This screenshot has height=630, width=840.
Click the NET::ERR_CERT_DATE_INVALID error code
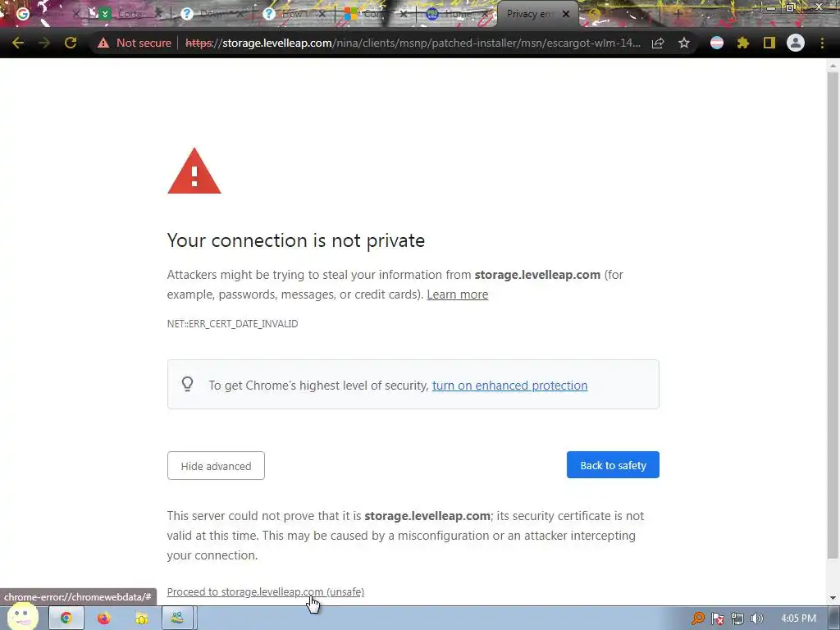point(232,323)
